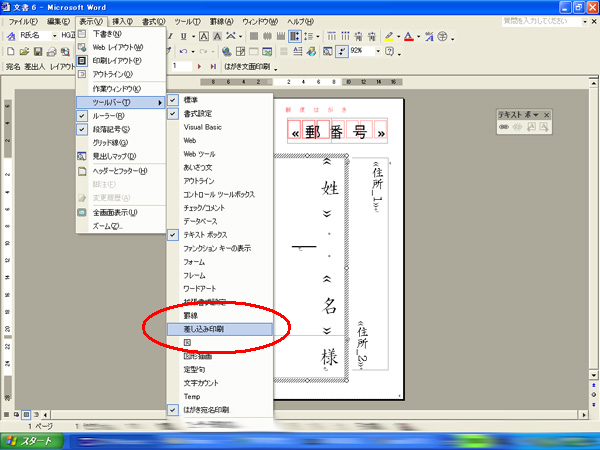This screenshot has width=600, height=450.
Task: Open the R氏名 style dropdown
Action: (54, 36)
